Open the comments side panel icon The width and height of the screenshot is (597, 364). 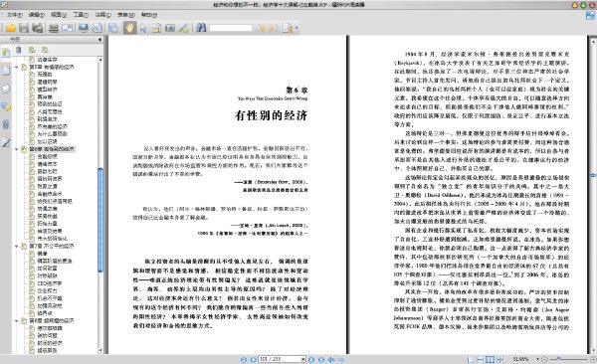click(6, 107)
